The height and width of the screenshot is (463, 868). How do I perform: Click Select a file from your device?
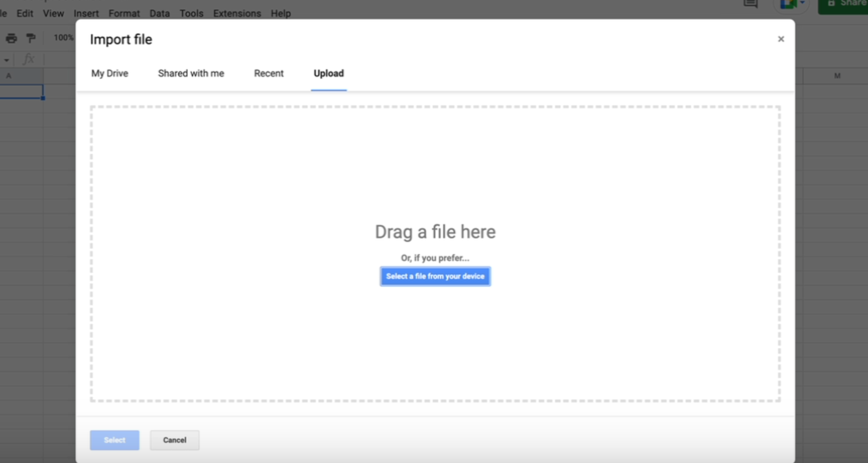[x=435, y=277]
